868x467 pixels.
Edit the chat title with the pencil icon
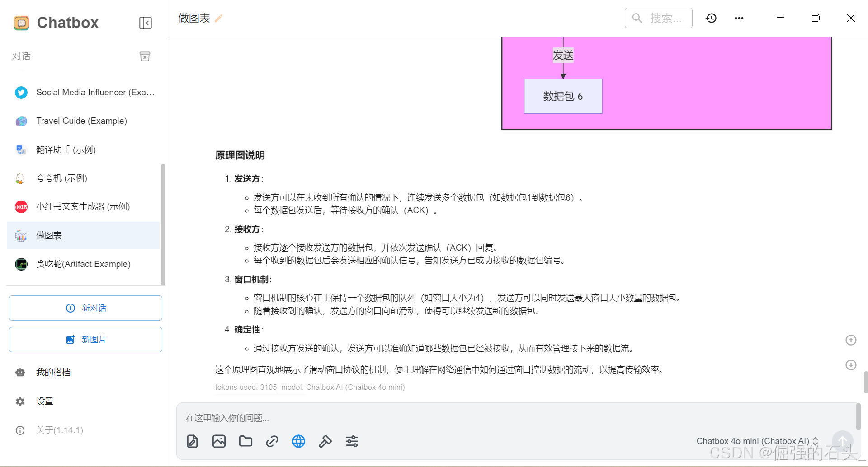219,19
